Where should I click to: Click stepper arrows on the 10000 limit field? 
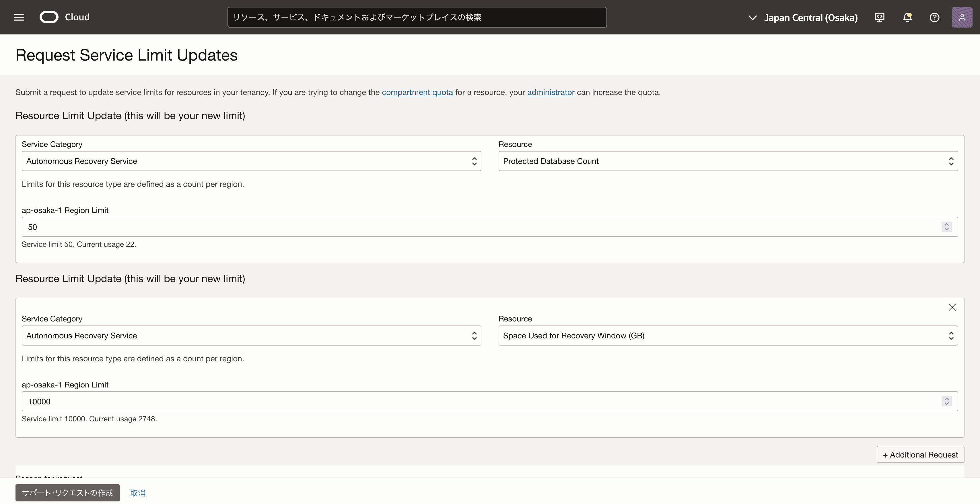click(946, 401)
